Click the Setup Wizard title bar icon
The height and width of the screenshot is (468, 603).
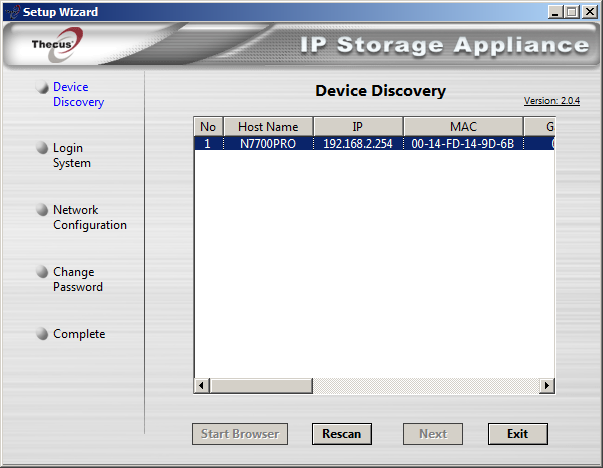[x=13, y=12]
